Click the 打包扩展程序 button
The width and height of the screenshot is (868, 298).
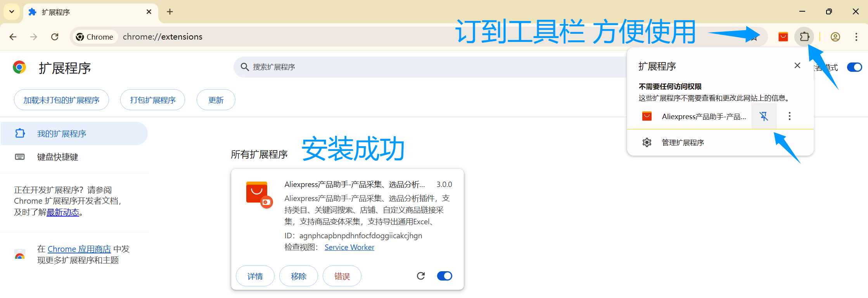(x=152, y=100)
